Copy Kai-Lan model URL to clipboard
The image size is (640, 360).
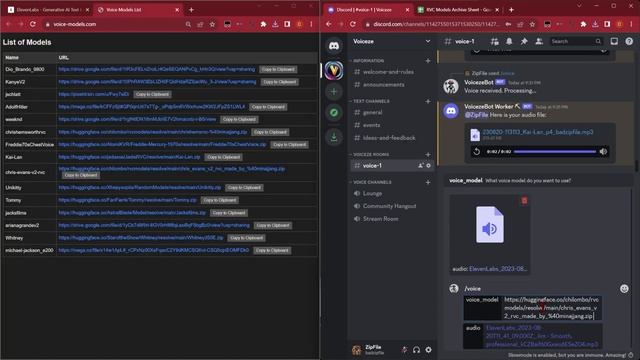point(223,157)
